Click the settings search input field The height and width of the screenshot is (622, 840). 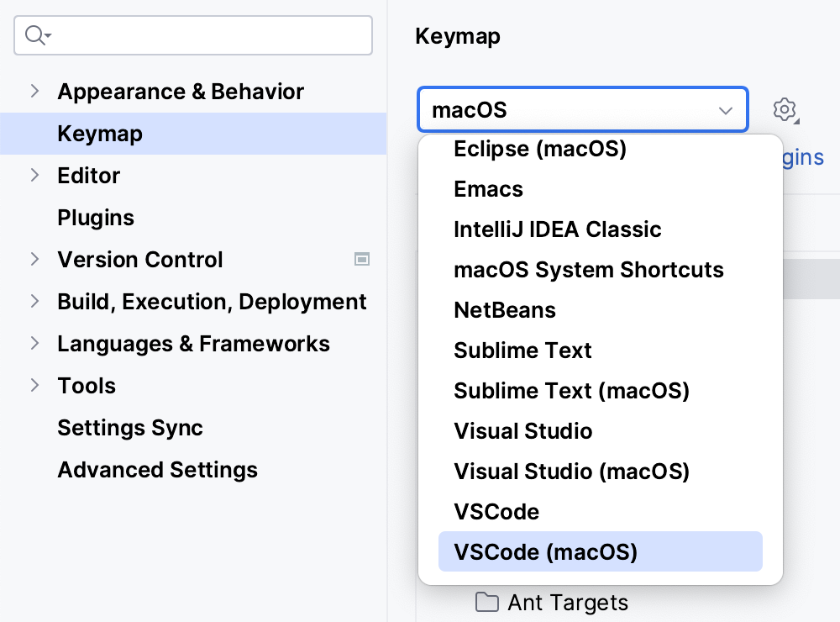193,35
